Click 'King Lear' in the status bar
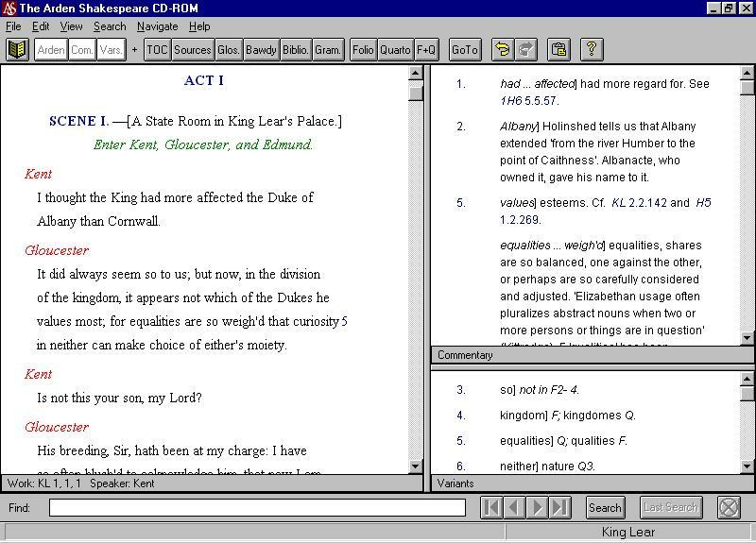756x543 pixels. click(x=628, y=532)
